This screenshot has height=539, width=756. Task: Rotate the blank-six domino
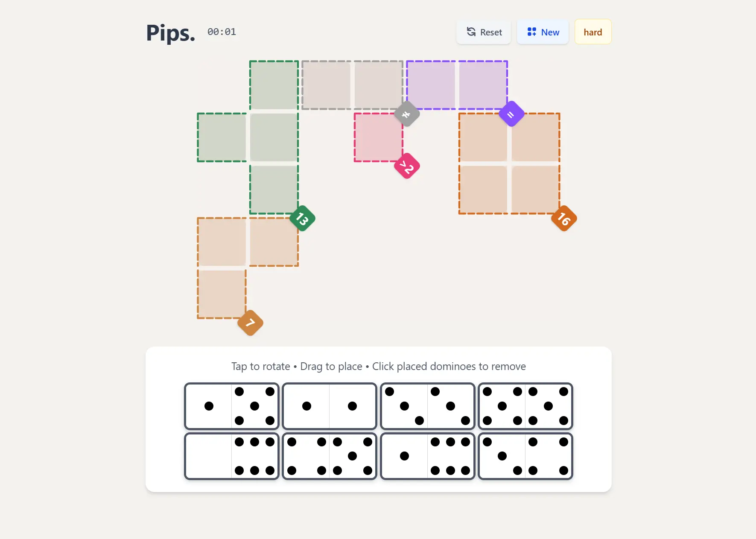pos(231,456)
